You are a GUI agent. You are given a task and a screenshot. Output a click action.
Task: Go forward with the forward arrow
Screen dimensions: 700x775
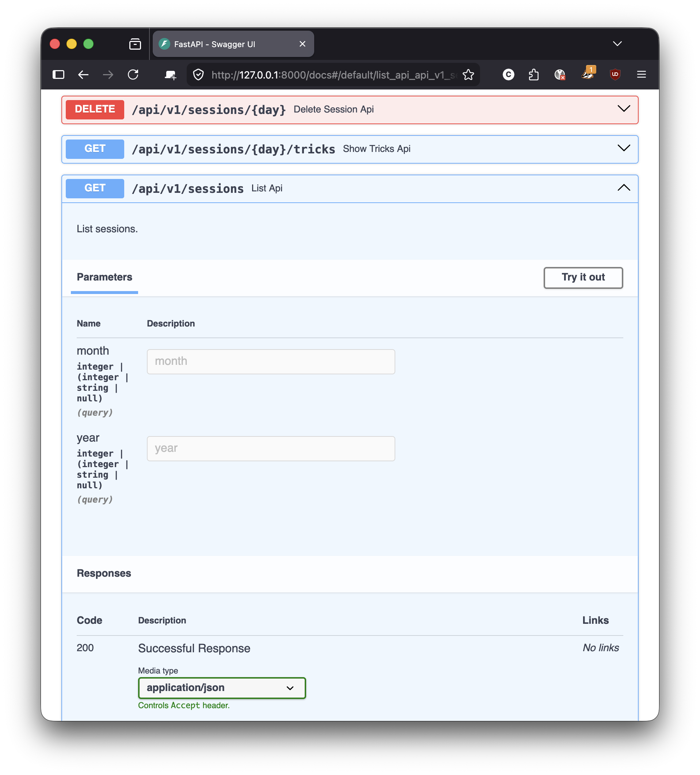click(108, 75)
